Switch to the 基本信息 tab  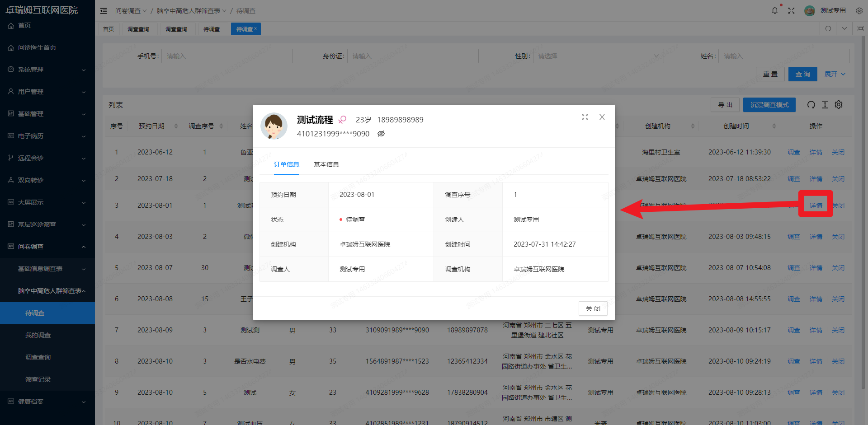click(326, 164)
